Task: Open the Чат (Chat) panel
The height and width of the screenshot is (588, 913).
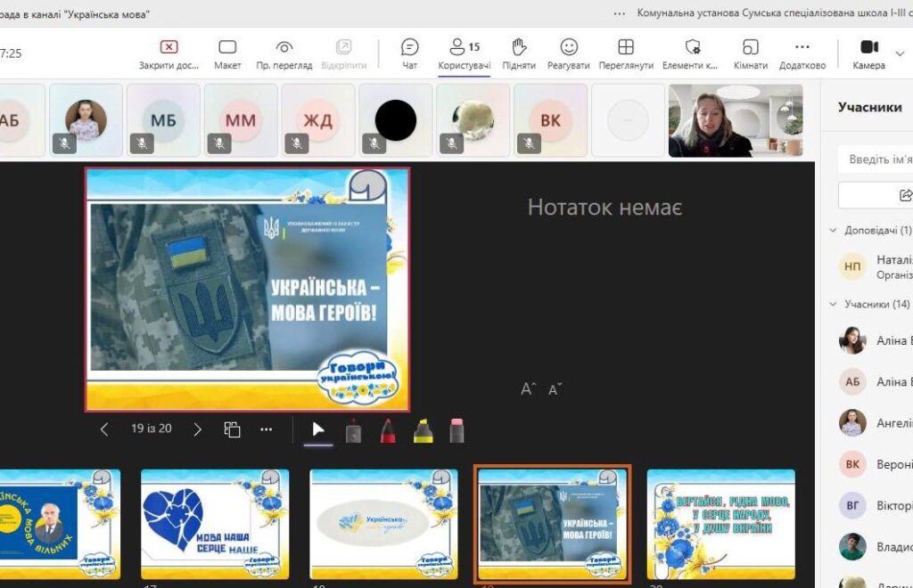Action: click(x=409, y=53)
